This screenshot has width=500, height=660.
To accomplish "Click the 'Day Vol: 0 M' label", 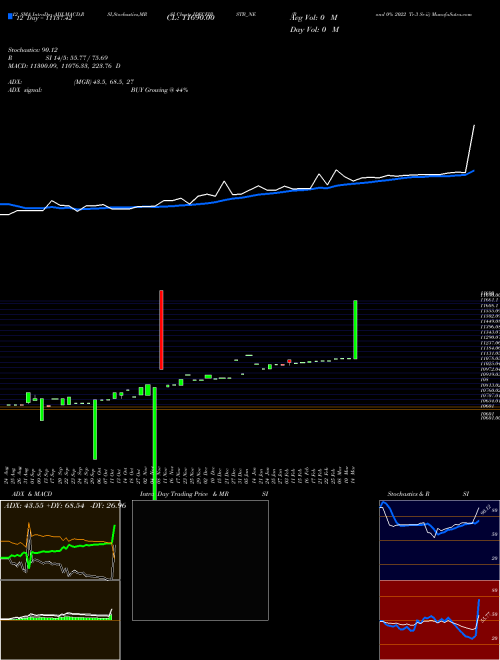I will (x=314, y=29).
